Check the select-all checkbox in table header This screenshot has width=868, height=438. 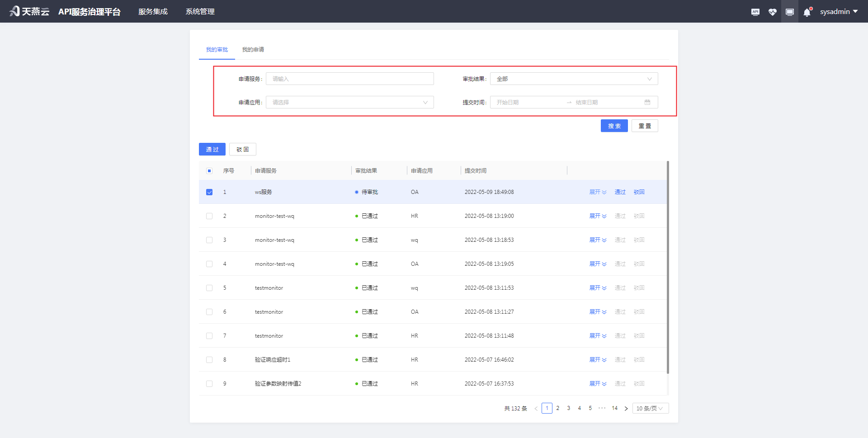click(x=209, y=171)
